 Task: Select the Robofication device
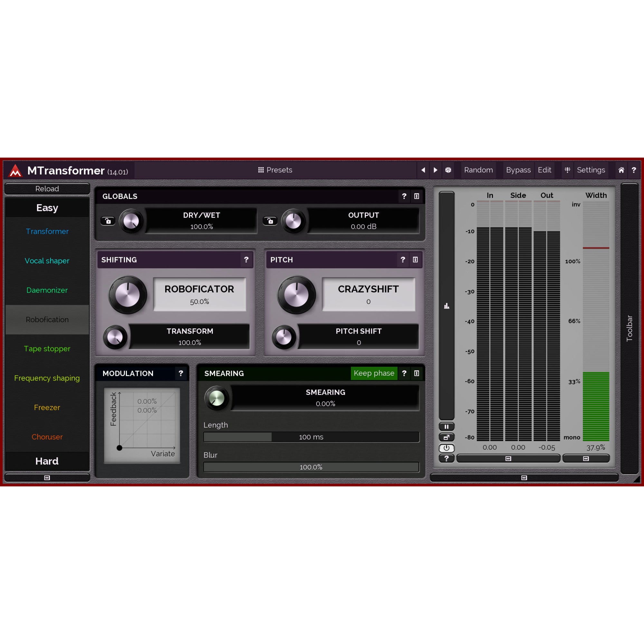tap(47, 319)
